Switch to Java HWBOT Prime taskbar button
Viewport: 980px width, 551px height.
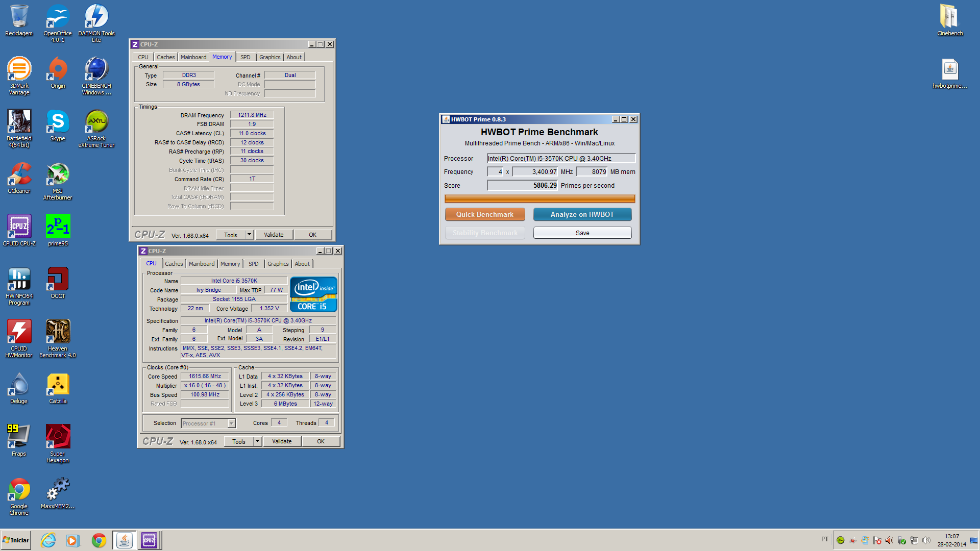[125, 540]
